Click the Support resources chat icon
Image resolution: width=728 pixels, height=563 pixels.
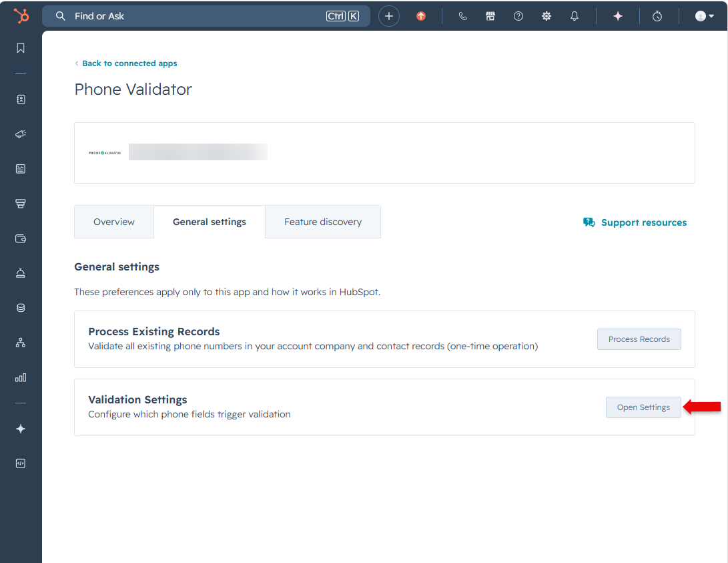(589, 222)
